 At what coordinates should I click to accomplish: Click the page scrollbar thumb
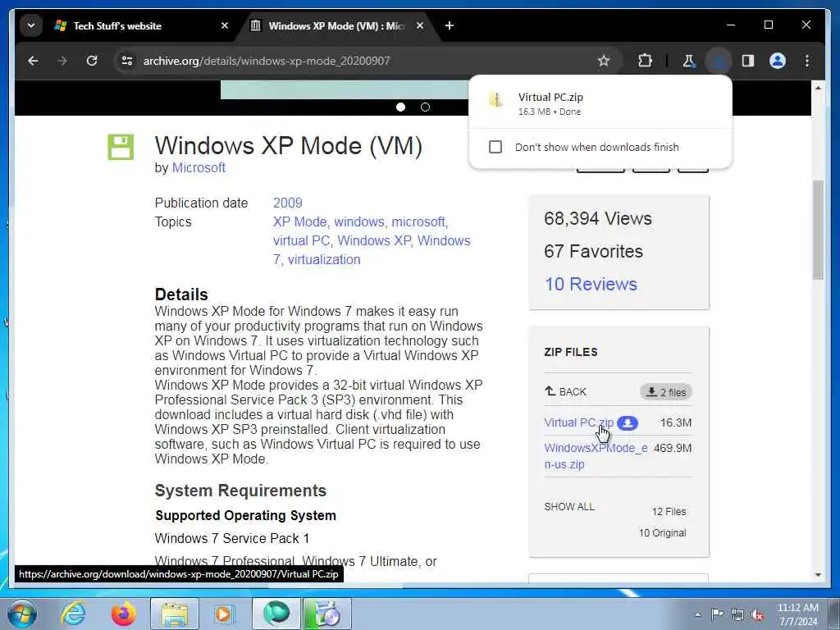[818, 230]
